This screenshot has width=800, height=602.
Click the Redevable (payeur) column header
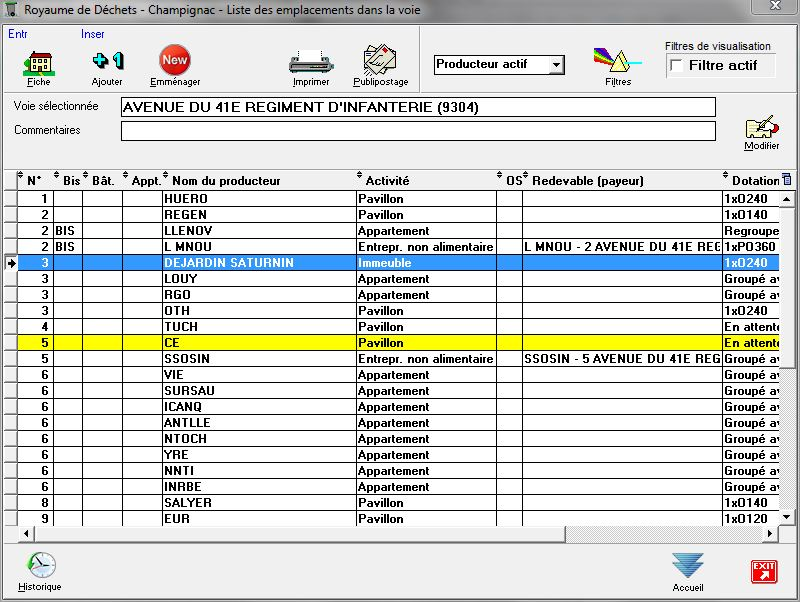click(588, 181)
